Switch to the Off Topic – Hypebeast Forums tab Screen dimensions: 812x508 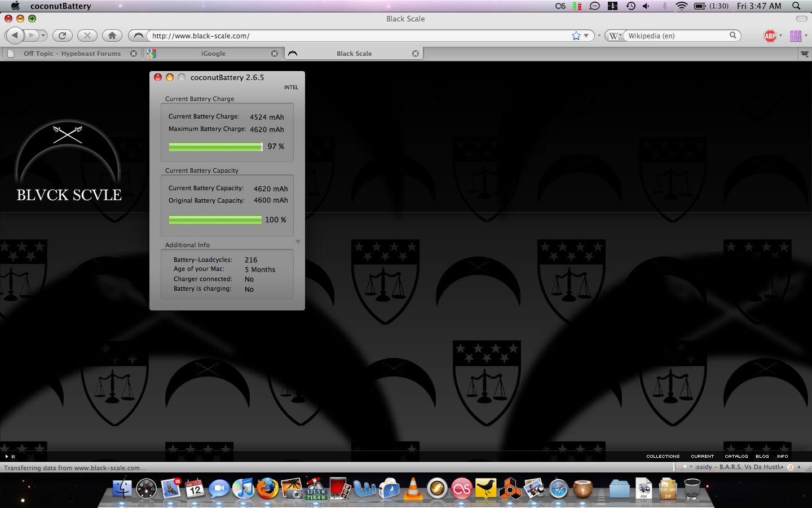tap(72, 54)
